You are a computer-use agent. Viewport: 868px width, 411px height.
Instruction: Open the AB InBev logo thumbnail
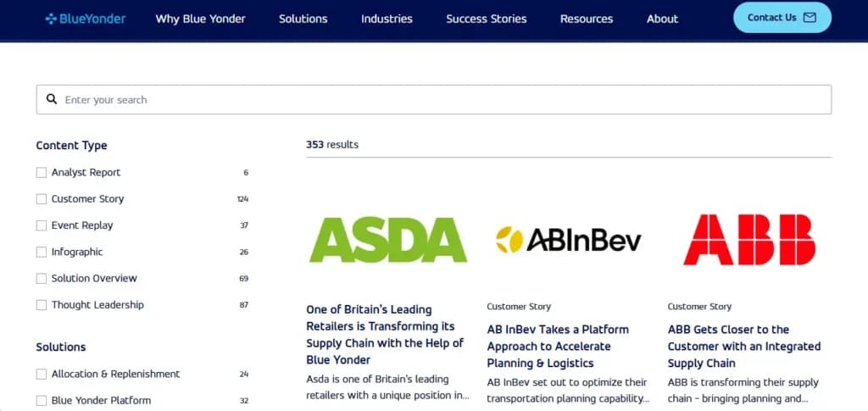click(569, 240)
